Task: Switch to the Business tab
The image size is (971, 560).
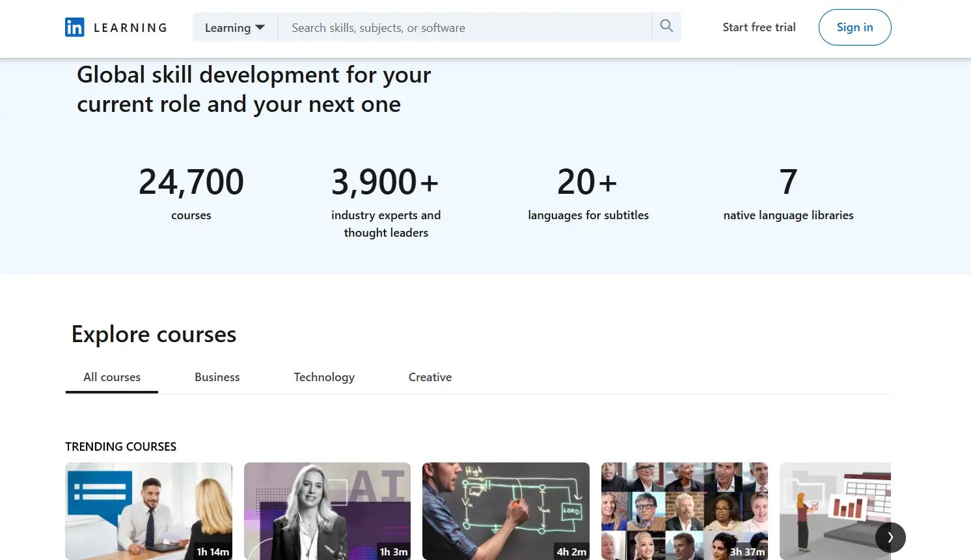Action: click(217, 377)
